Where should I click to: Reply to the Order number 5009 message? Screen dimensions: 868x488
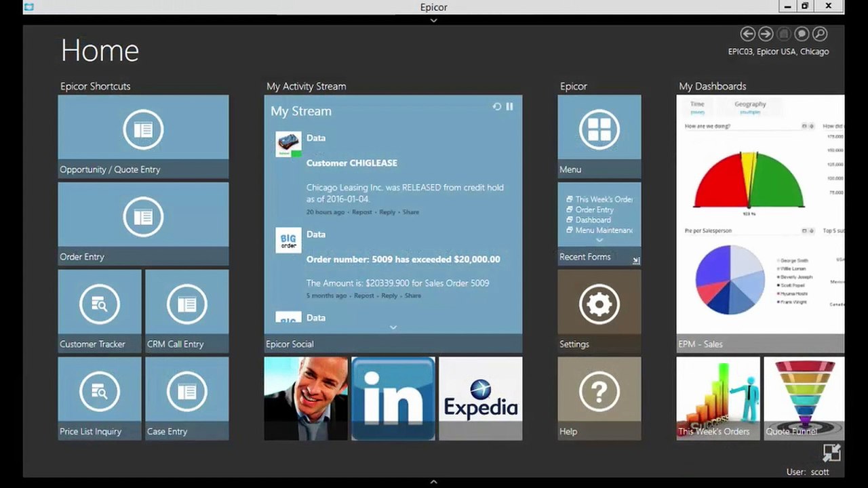click(389, 296)
